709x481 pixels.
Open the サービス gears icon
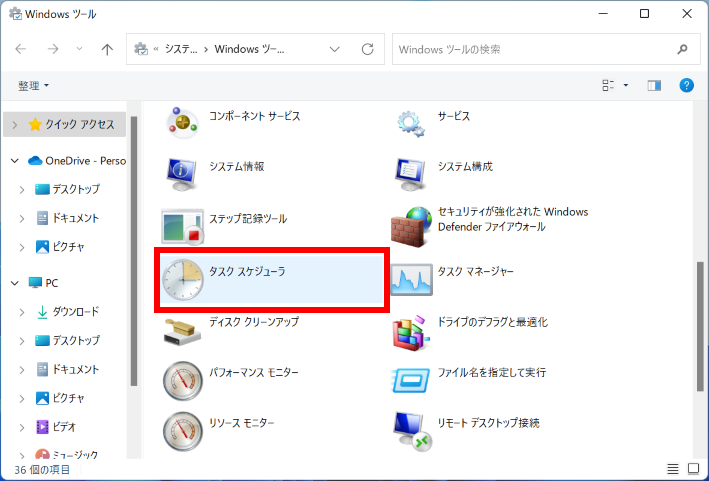tap(411, 123)
